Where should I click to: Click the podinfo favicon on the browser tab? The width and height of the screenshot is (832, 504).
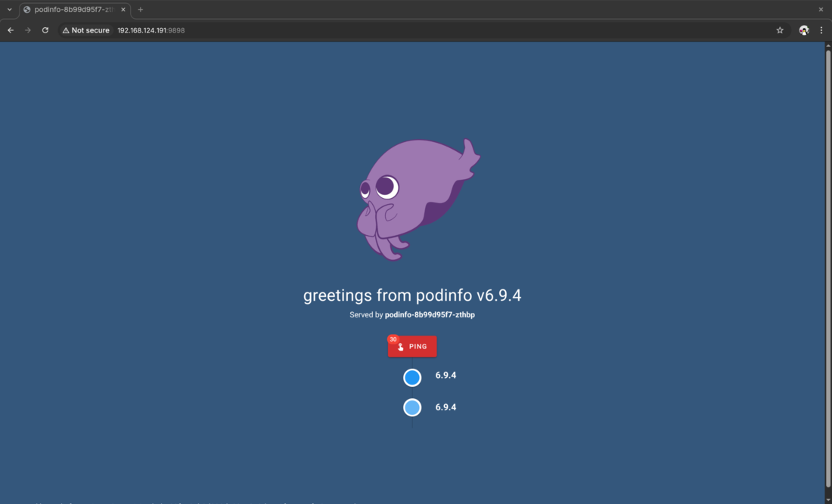pos(25,9)
